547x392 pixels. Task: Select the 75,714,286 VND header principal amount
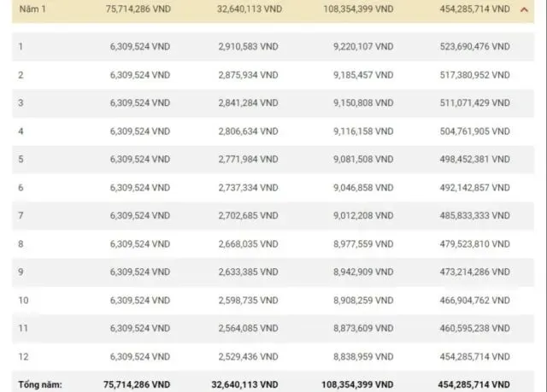(x=131, y=9)
